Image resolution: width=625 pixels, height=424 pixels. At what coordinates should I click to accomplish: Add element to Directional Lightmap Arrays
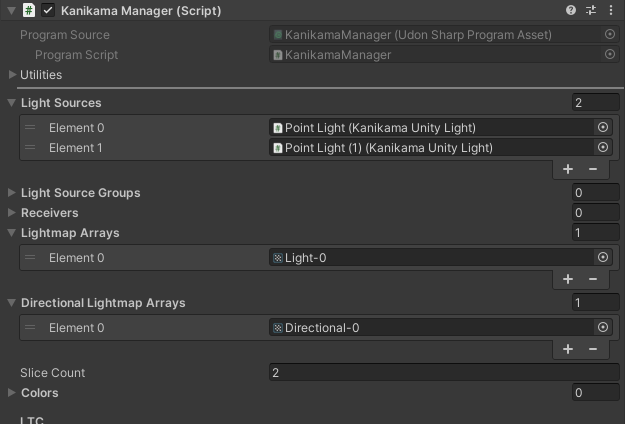568,349
